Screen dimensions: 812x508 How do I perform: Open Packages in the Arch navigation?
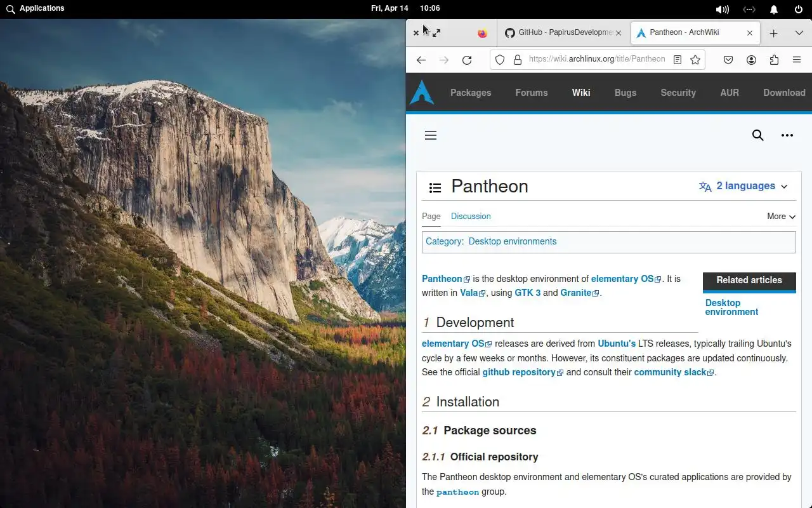[471, 93]
